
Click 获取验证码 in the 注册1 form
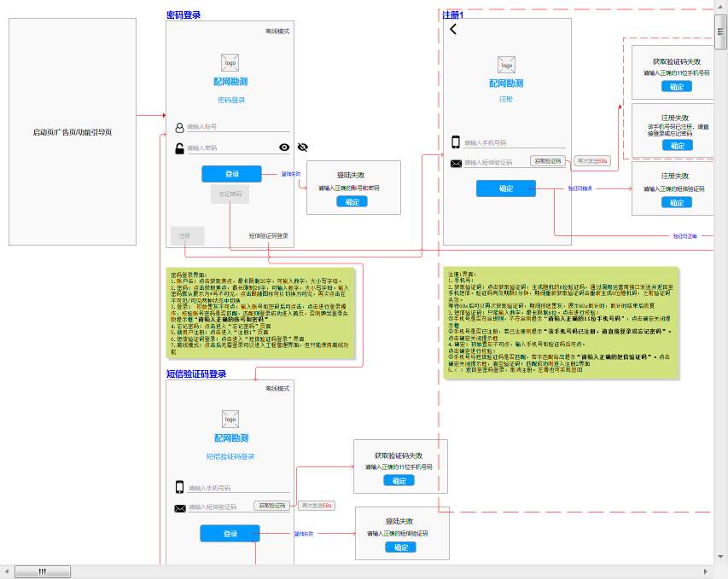tap(547, 160)
